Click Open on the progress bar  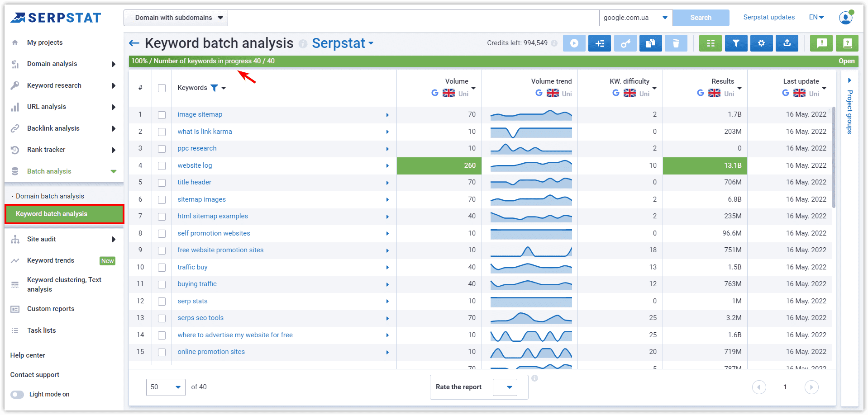(847, 61)
